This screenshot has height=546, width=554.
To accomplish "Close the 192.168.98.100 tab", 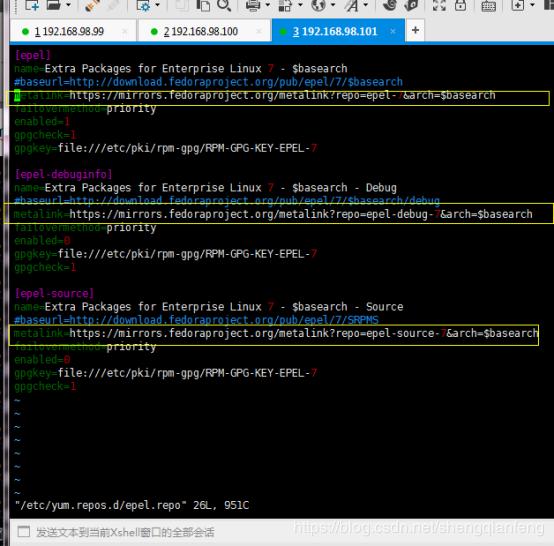I will (259, 31).
